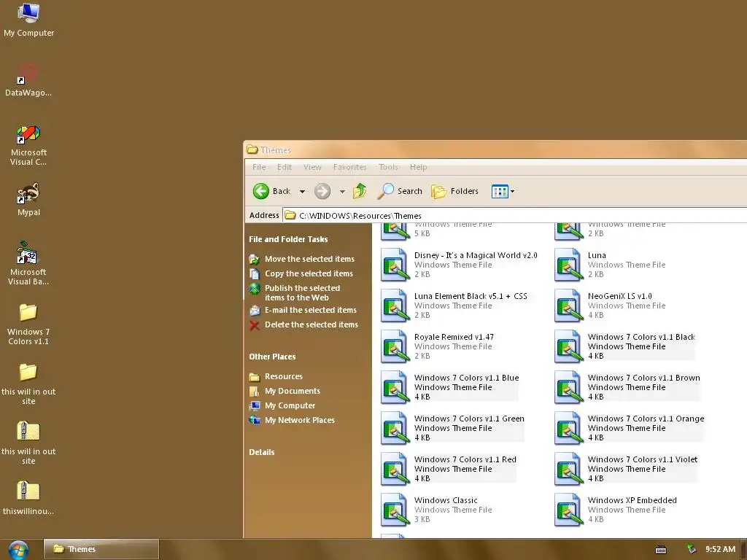Click the address bar path field
This screenshot has height=560, width=747.
514,216
